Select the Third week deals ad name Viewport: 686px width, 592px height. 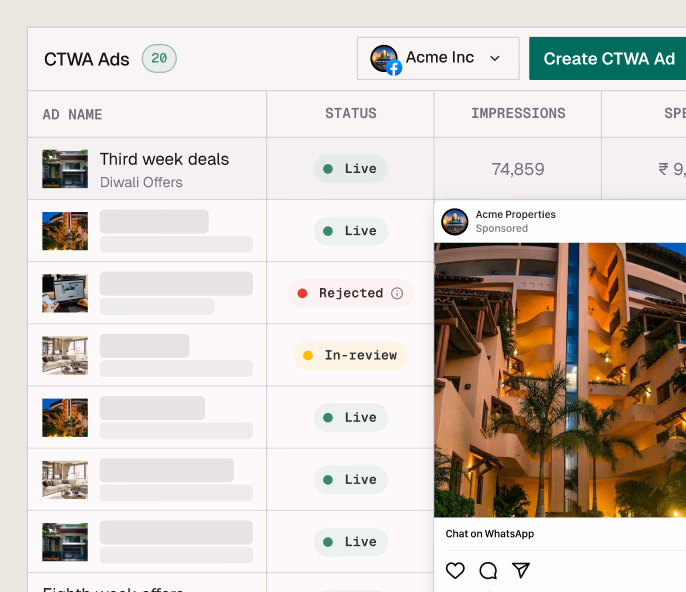[164, 159]
